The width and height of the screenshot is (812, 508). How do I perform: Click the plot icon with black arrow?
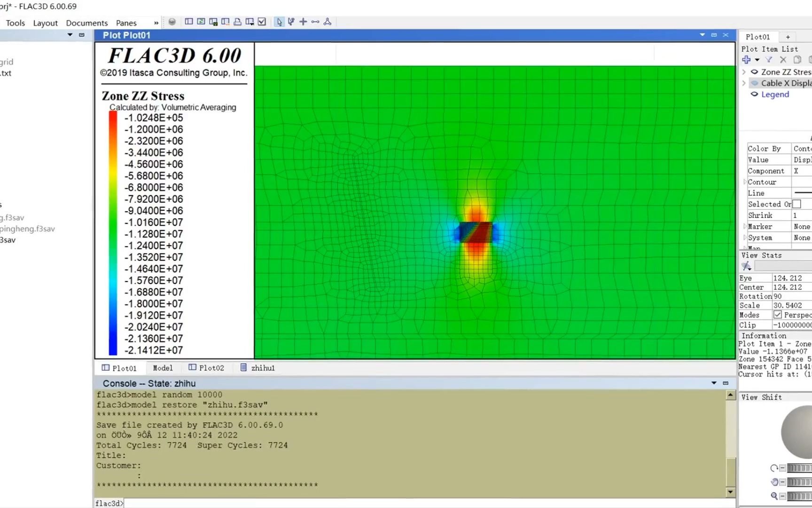pyautogui.click(x=250, y=22)
